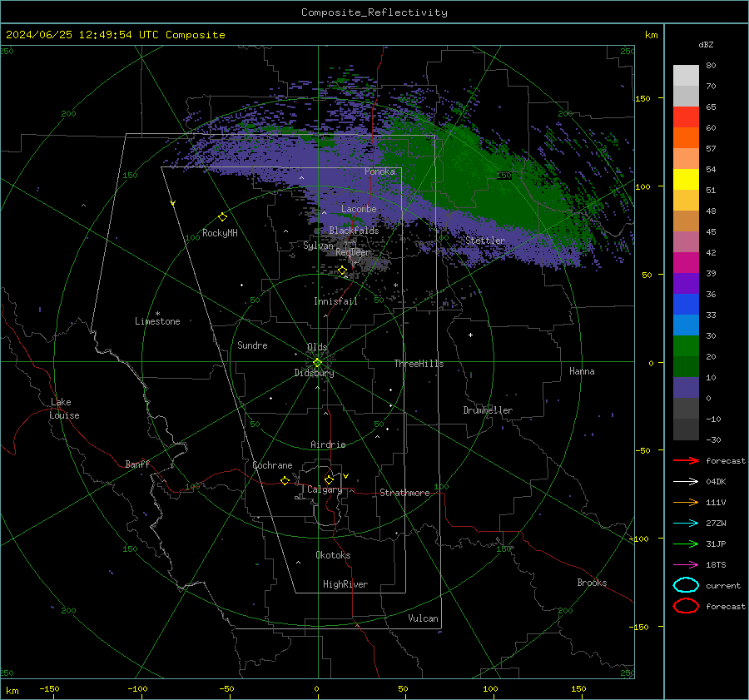
Task: Click the Hanna label
Action: pyautogui.click(x=582, y=371)
